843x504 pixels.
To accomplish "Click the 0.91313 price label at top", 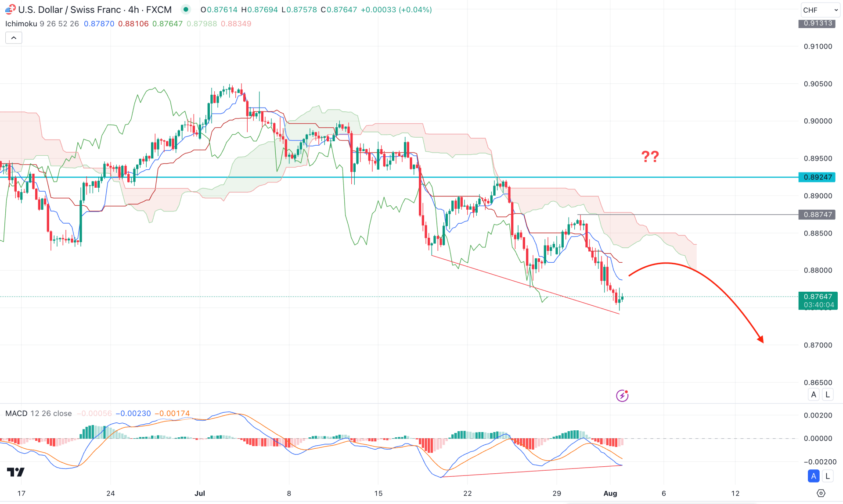I will click(x=817, y=24).
